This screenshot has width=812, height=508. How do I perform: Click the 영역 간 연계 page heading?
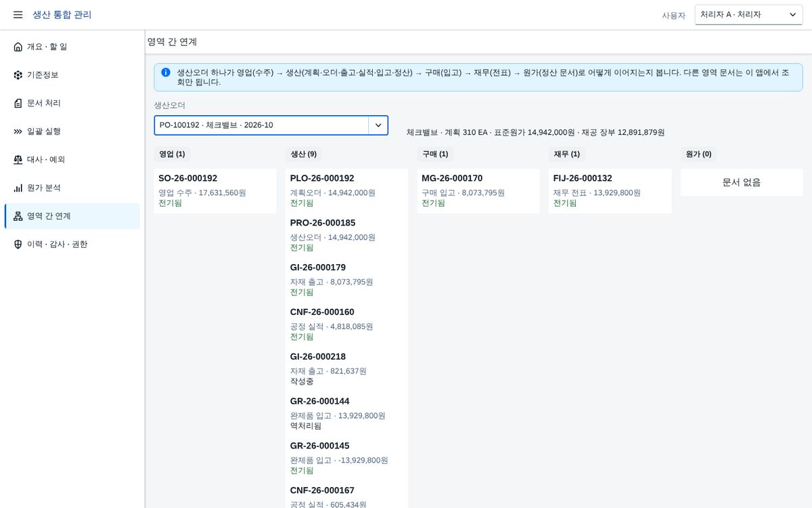pos(173,42)
